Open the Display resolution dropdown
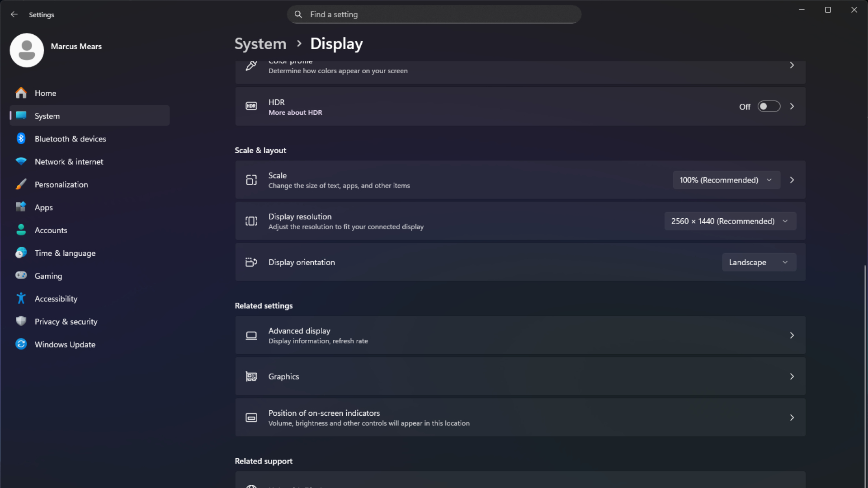The image size is (868, 488). point(730,221)
